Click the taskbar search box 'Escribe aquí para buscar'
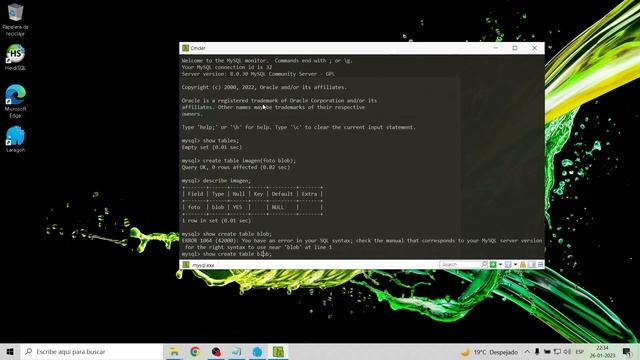The width and height of the screenshot is (640, 360). pos(92,351)
